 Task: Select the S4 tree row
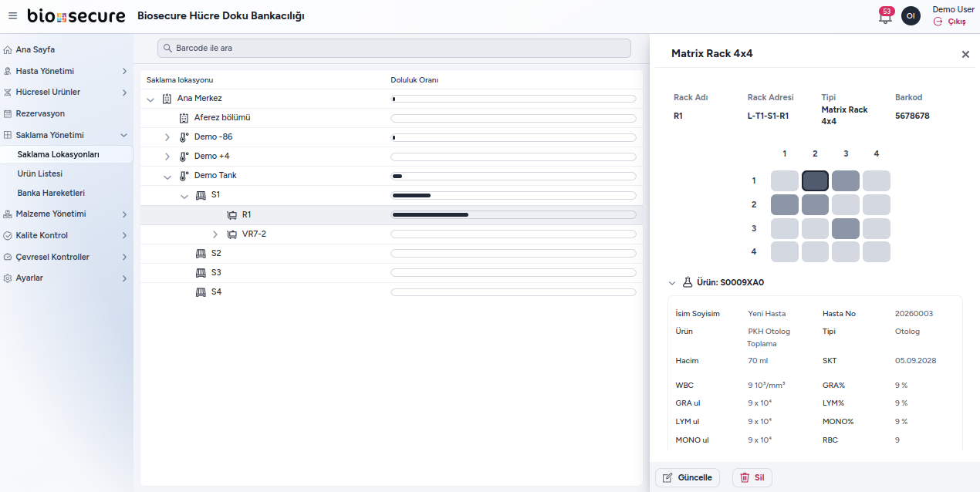click(x=391, y=292)
